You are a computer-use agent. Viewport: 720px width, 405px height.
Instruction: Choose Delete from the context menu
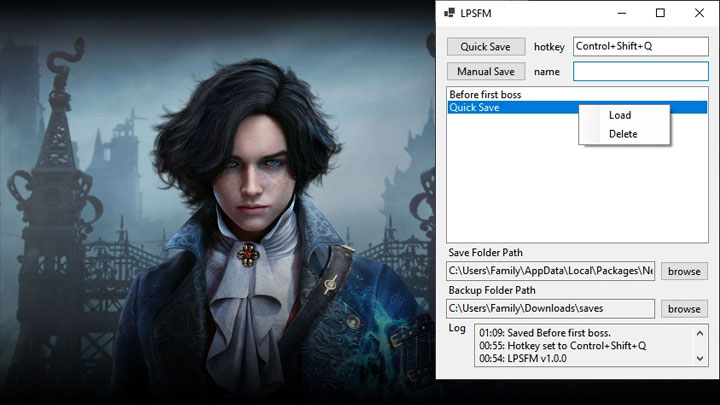(x=624, y=134)
